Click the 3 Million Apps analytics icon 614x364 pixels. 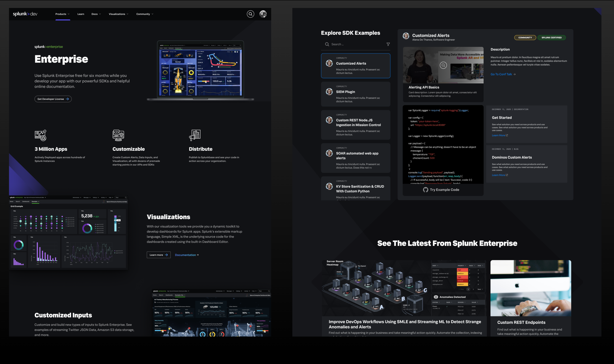click(x=40, y=135)
